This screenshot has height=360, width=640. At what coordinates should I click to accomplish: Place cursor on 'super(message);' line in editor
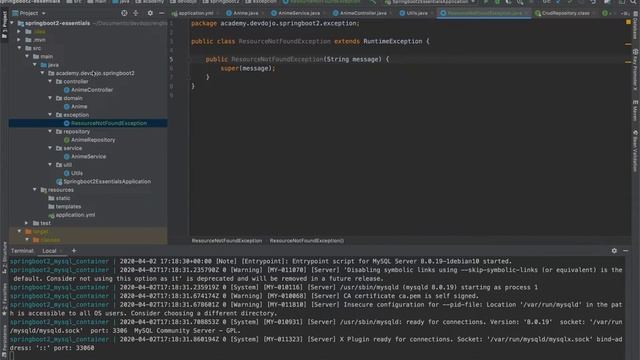(x=248, y=68)
